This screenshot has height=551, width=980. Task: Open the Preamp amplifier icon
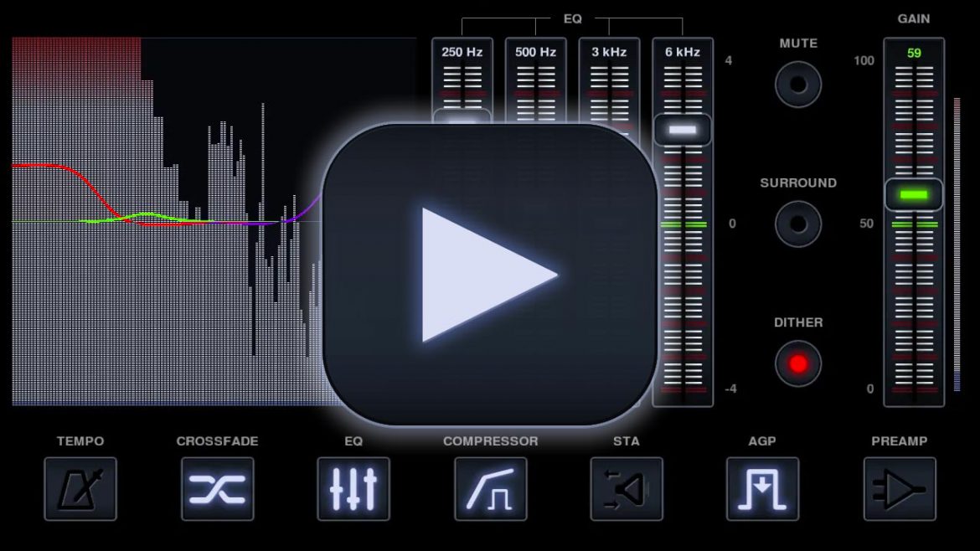point(899,489)
